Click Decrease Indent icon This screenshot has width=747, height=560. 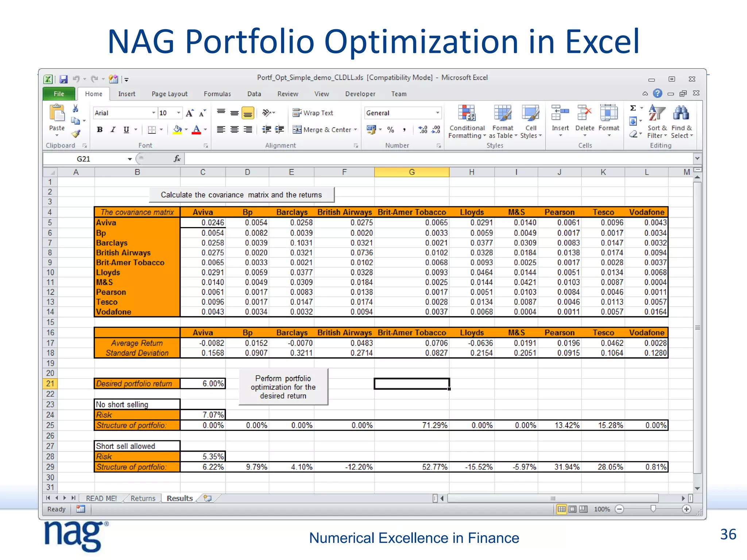tap(267, 129)
